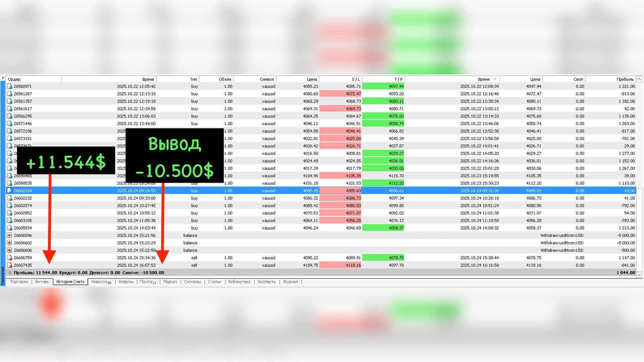Sort by the T / P column header
Screen dimensions: 644x362
[x=383, y=79]
